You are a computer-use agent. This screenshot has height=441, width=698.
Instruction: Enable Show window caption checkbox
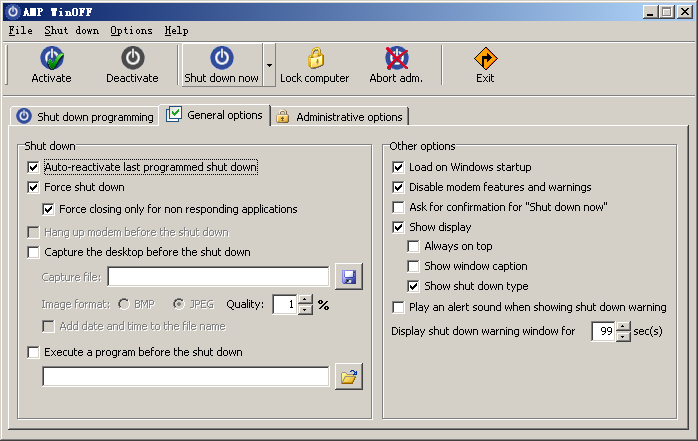[x=414, y=266]
